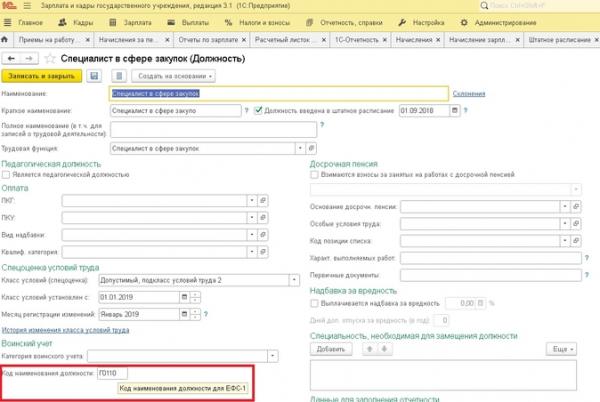Click the Записать и закрыть button

pyautogui.click(x=41, y=76)
